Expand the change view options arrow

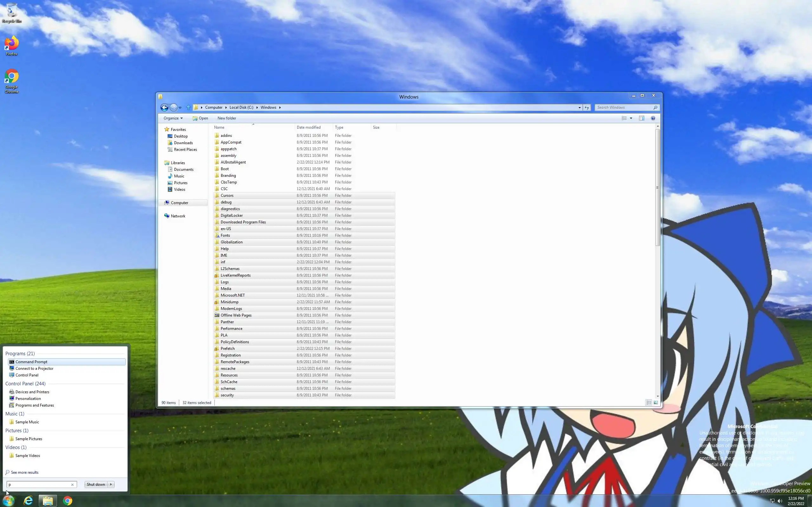tap(631, 118)
